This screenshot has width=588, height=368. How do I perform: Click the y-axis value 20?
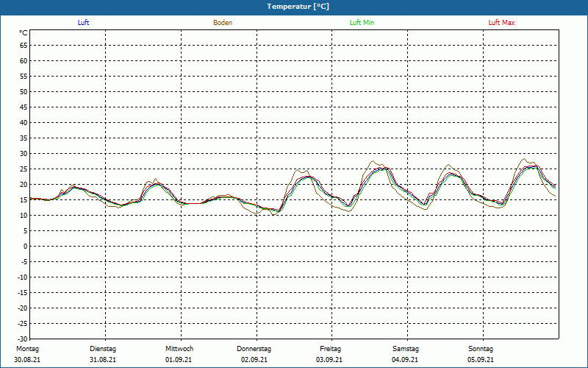click(x=24, y=185)
